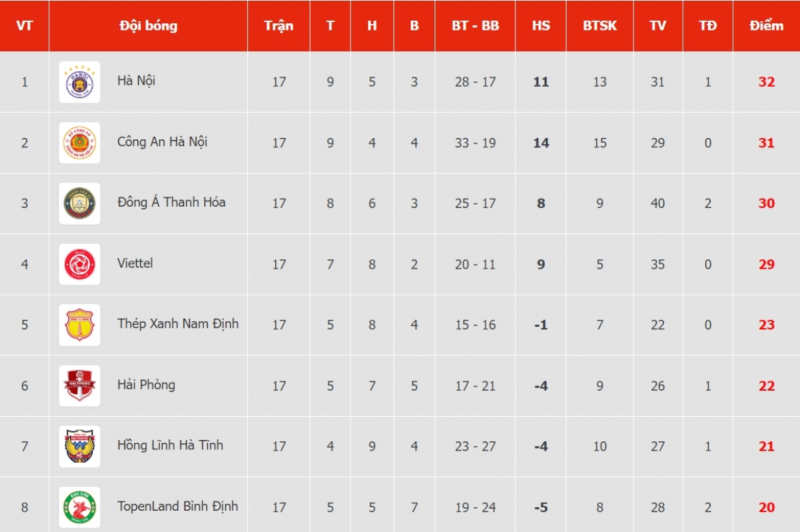Select the BTSK column header
This screenshot has width=800, height=532.
click(600, 26)
